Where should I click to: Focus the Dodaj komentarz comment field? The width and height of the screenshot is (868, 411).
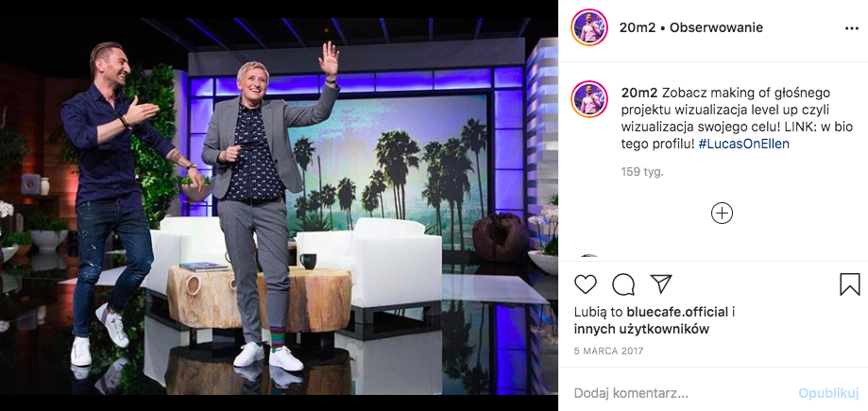(681, 394)
